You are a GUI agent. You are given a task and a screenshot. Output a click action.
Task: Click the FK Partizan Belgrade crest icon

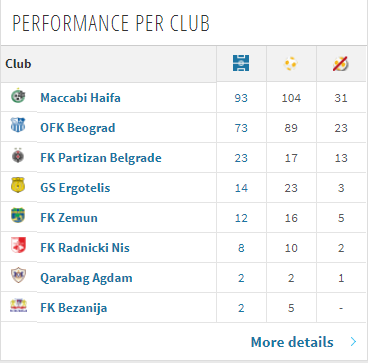coord(18,156)
